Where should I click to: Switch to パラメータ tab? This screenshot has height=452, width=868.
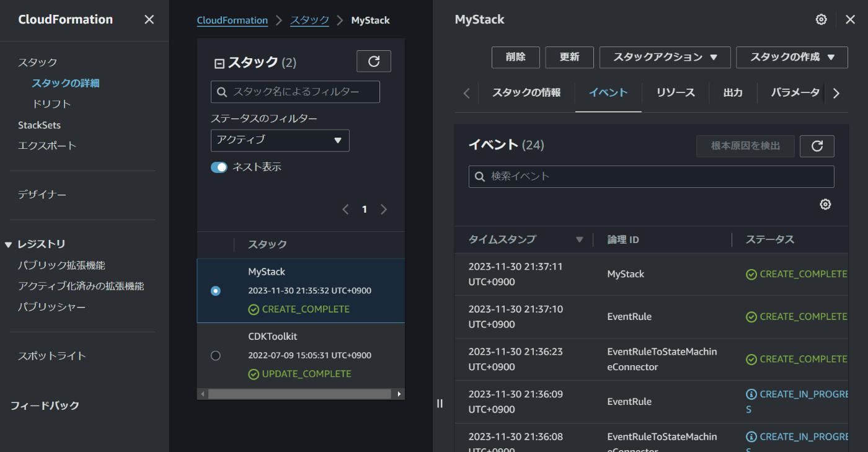(x=795, y=93)
